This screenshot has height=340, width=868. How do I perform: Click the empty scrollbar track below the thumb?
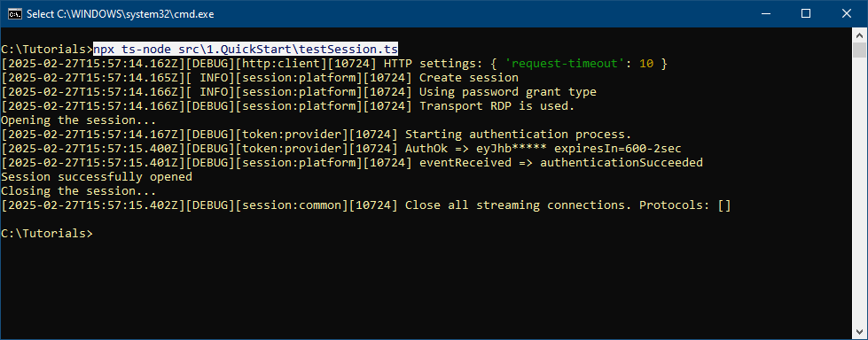(x=859, y=190)
